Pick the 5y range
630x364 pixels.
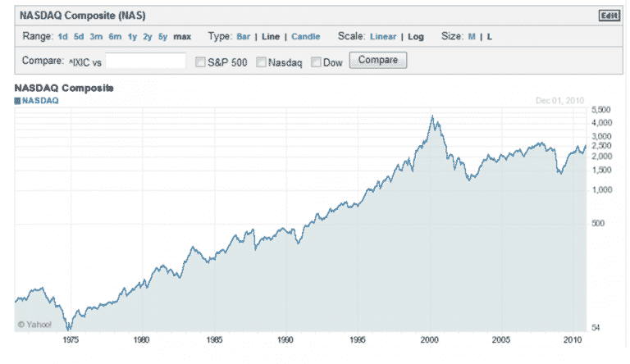(162, 37)
